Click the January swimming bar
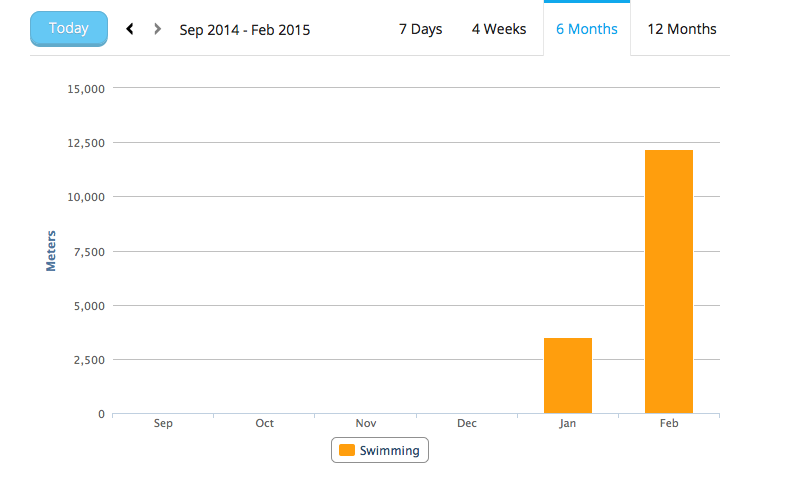This screenshot has height=487, width=794. (567, 375)
